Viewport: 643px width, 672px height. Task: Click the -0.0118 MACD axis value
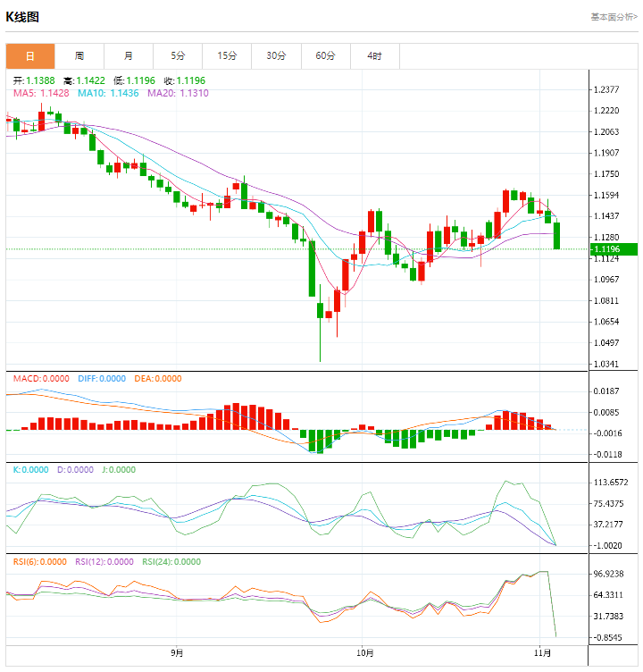tap(607, 455)
